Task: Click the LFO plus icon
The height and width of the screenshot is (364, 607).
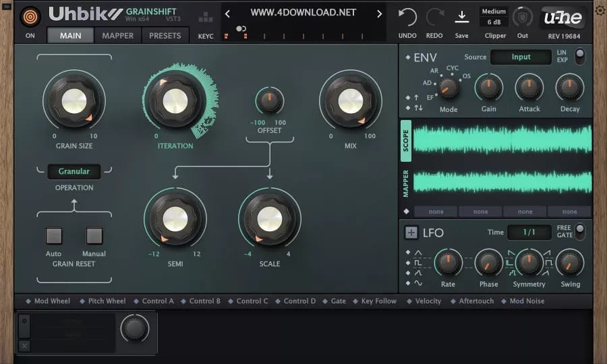Action: pos(411,233)
